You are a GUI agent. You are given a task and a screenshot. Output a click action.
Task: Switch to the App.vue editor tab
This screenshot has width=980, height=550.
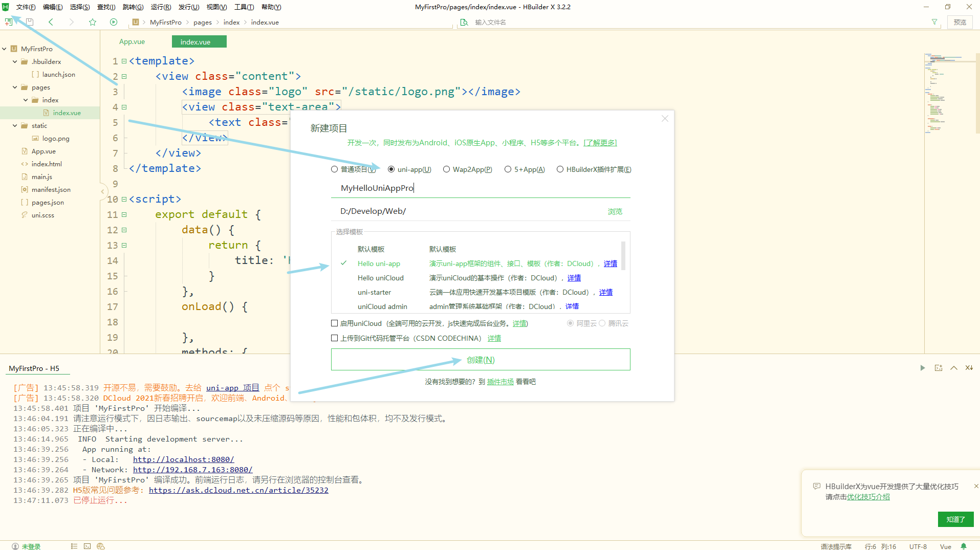(x=132, y=42)
